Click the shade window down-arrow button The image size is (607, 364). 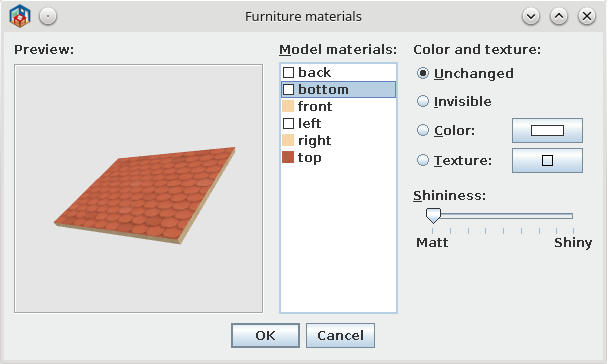point(531,16)
